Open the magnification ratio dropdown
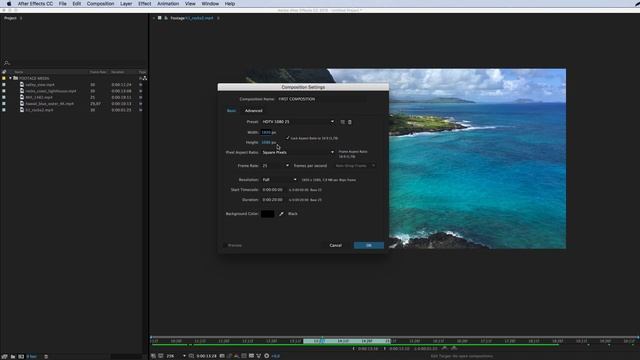Screen dimensions: 640x360 point(176,356)
